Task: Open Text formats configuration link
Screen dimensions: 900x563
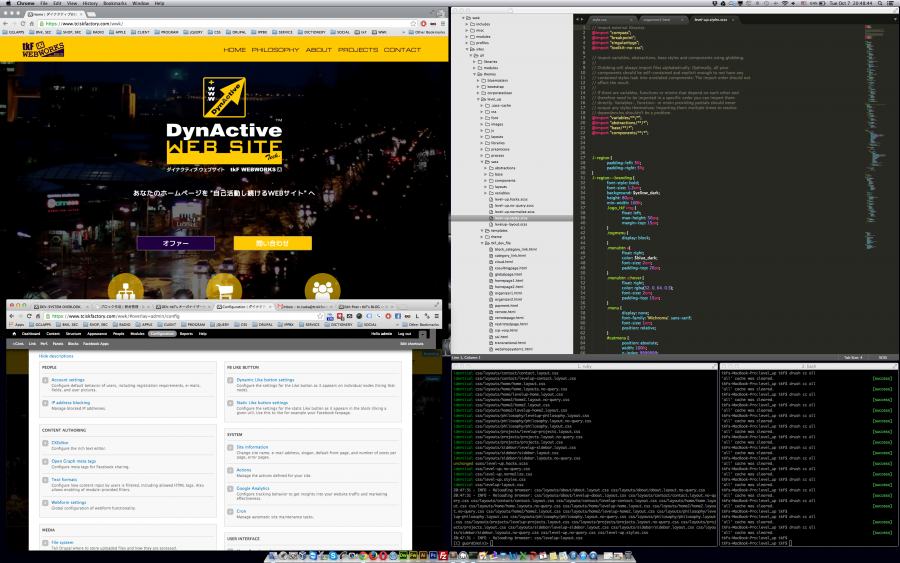Action: (64, 480)
